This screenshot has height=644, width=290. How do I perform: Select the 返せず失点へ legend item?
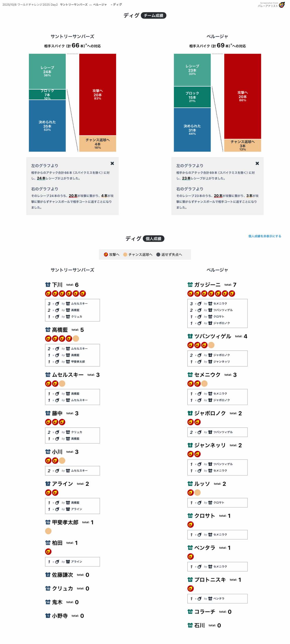[x=169, y=254]
